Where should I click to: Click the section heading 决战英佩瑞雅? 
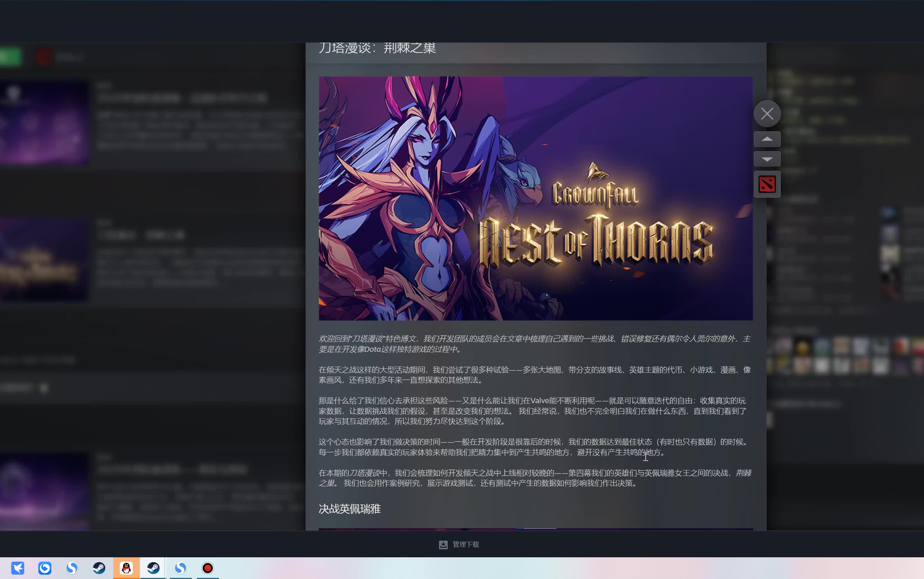click(349, 509)
